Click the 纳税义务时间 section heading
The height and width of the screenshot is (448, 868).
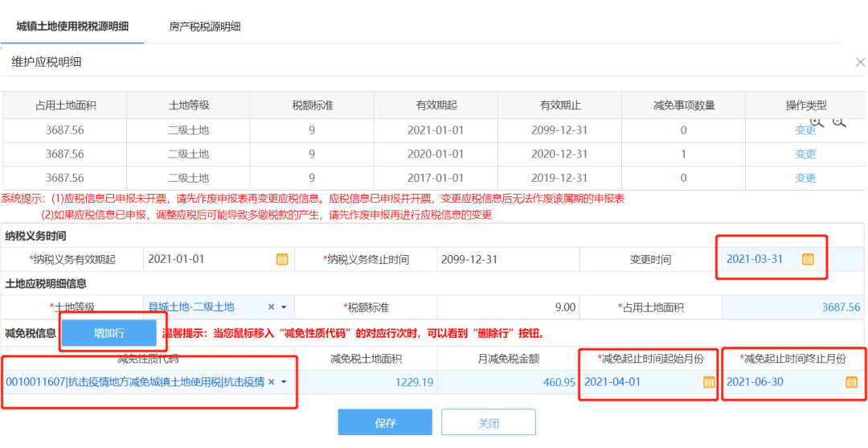point(35,236)
